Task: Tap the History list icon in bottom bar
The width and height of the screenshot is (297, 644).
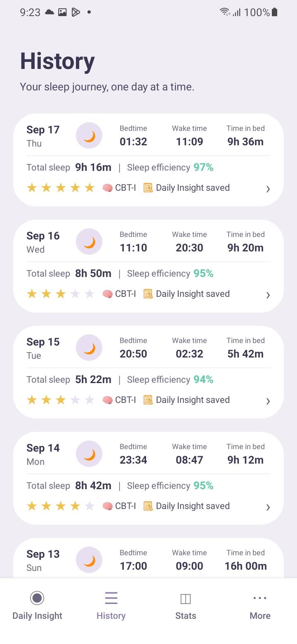Action: (111, 598)
